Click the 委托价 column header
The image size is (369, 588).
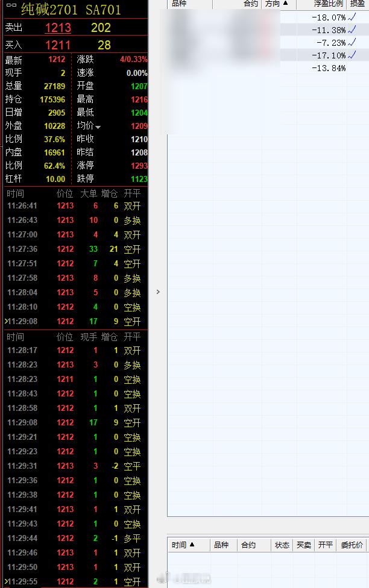click(352, 545)
